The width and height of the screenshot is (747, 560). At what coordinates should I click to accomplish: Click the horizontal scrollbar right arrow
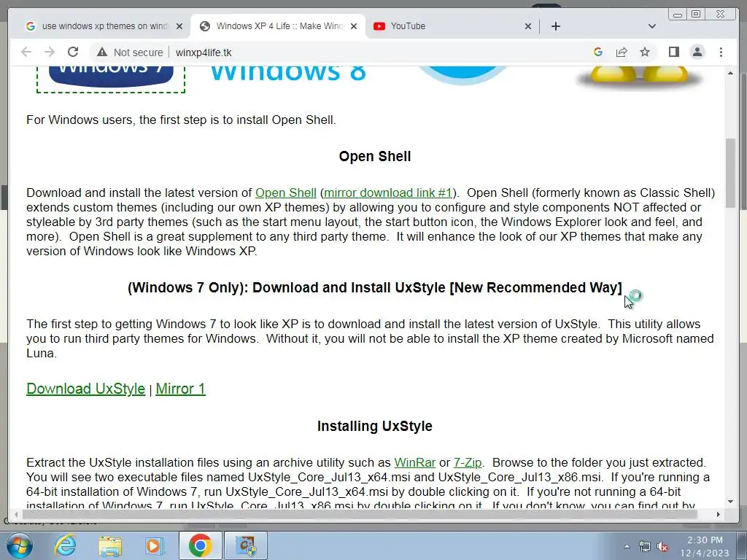pos(718,514)
